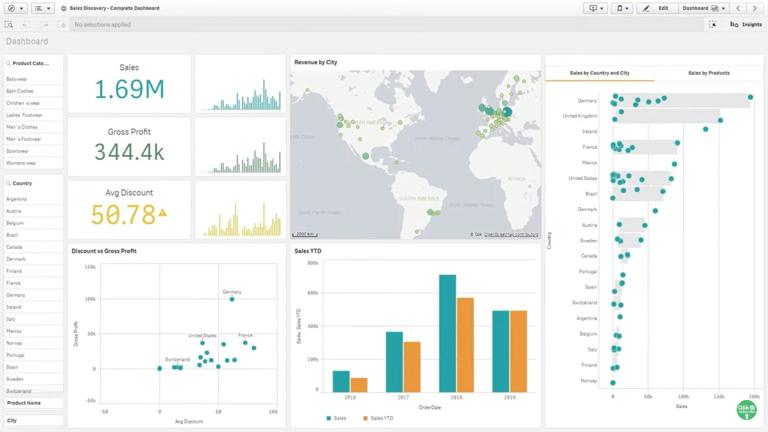
Task: Click the Sales Discovery app title
Action: 114,8
